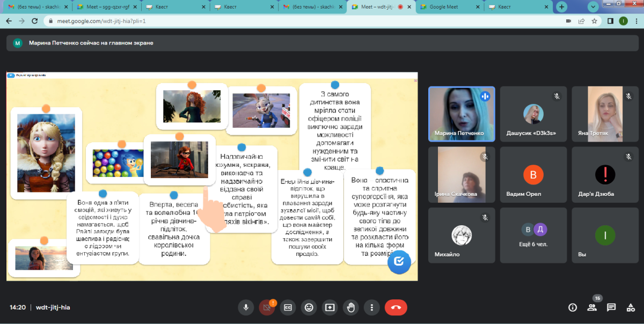Turn on the camera in call bar
Screen dimensions: 644x324
coord(266,307)
